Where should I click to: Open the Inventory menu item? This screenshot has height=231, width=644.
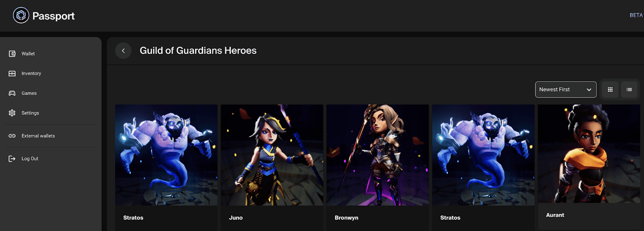coord(31,74)
